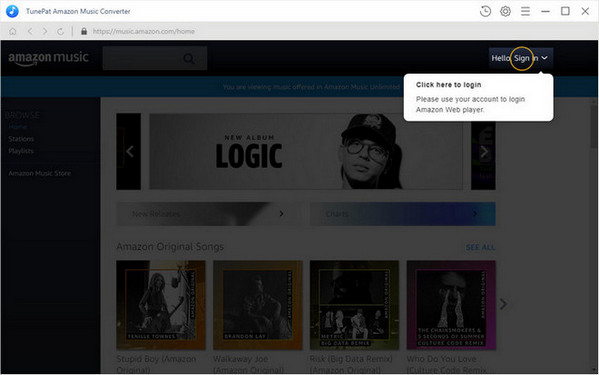Open Amazon Music Store link

tap(39, 173)
